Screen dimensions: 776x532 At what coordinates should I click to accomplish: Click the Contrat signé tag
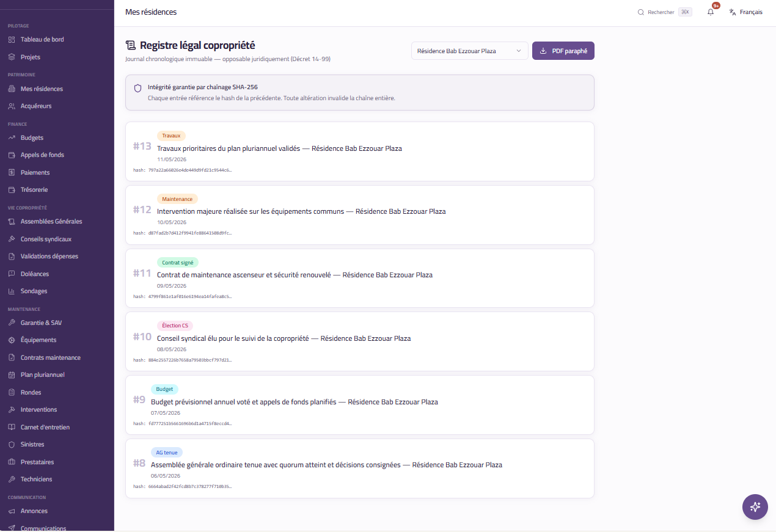coord(178,263)
